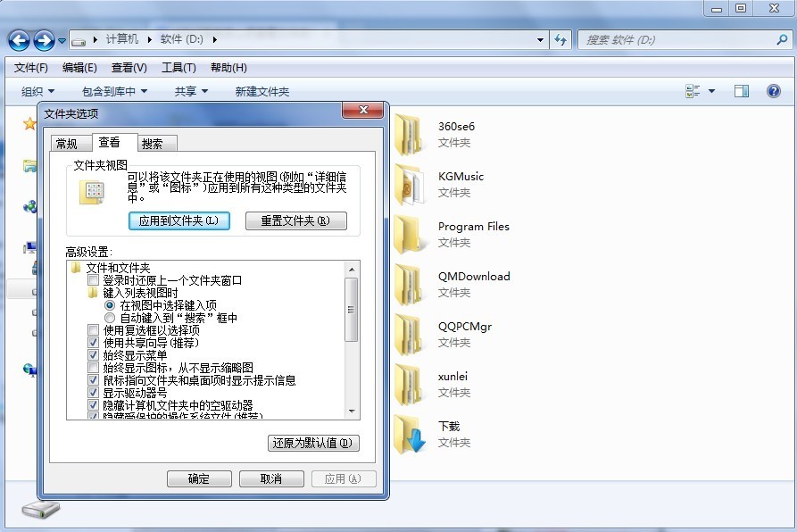
Task: Click the 还原为默认值(D) button
Action: point(313,443)
